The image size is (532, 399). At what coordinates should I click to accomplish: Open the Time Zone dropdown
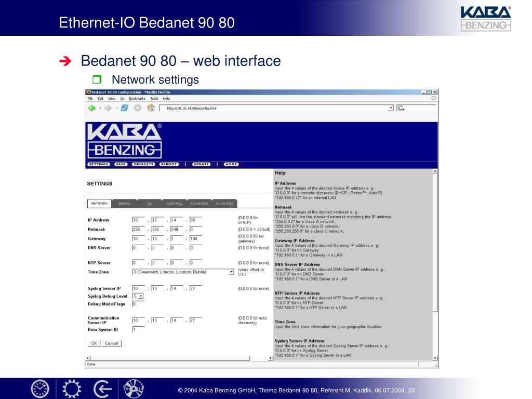(x=183, y=272)
